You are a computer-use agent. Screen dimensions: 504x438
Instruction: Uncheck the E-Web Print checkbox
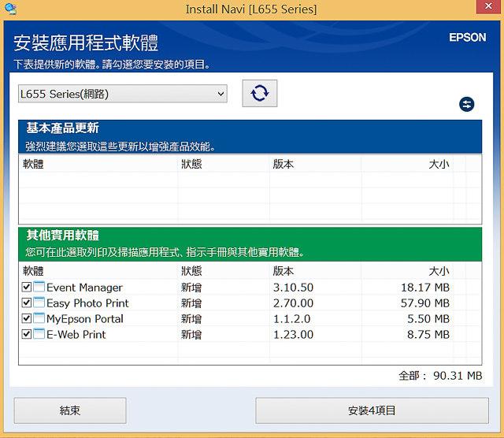click(x=27, y=334)
